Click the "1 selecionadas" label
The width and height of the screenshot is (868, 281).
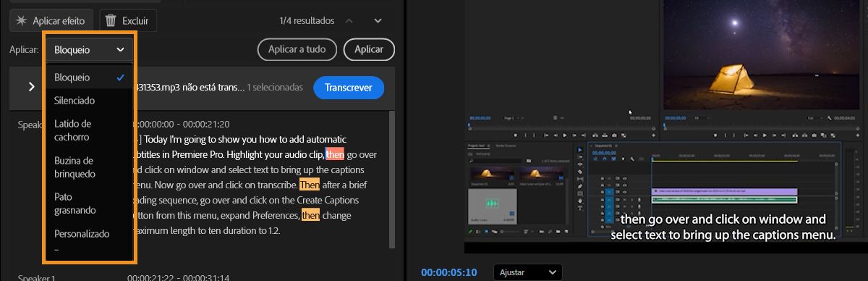275,88
